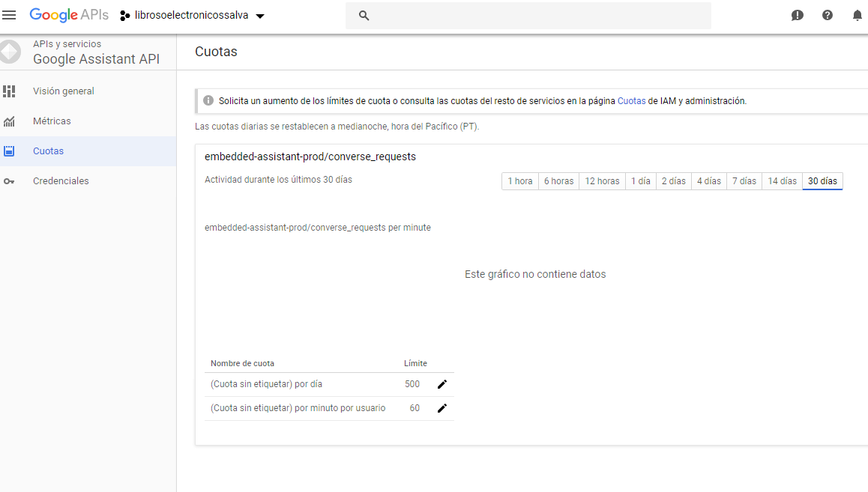
Task: Open the notifications bell
Action: click(x=857, y=15)
